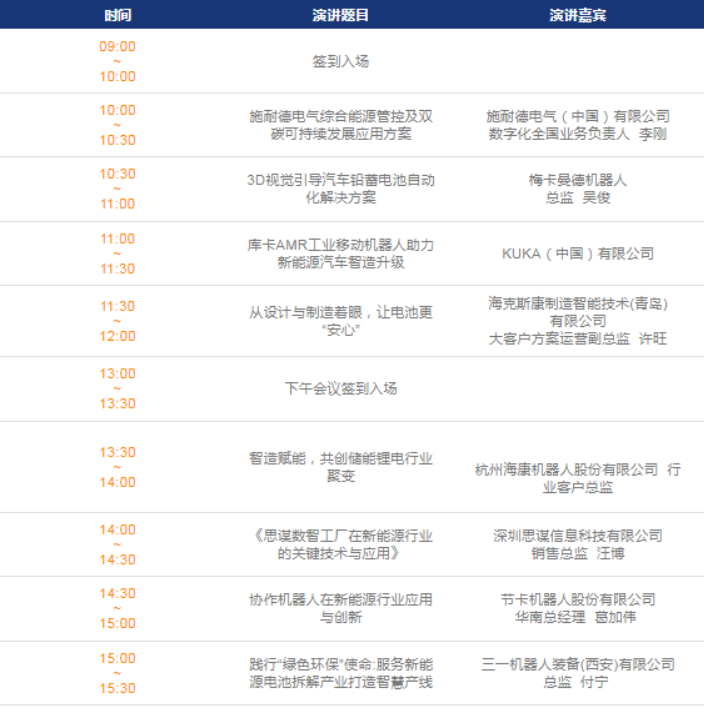Click the 时间 column header
This screenshot has height=712, width=704.
[x=118, y=15]
